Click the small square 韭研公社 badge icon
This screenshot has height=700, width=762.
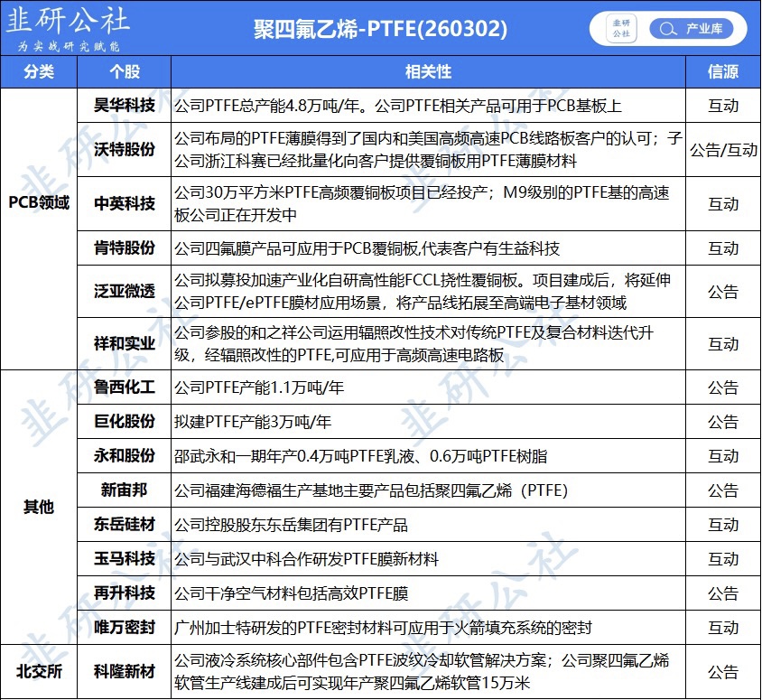click(622, 29)
